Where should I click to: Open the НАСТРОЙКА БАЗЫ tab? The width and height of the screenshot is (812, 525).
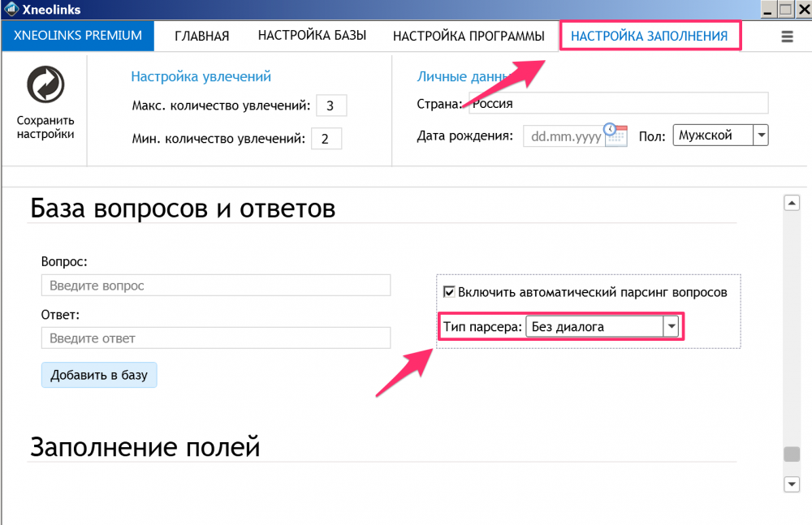click(313, 35)
